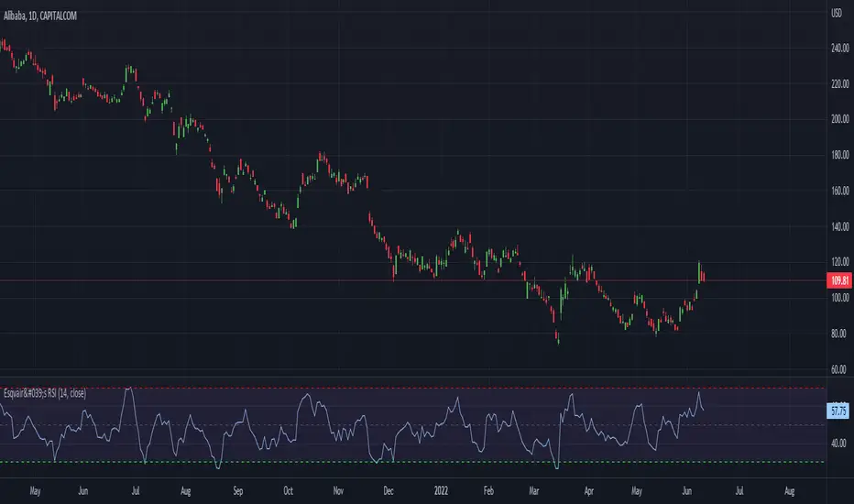Select the Sep label on the time axis
Viewport: 854px width, 504px height.
pos(238,491)
